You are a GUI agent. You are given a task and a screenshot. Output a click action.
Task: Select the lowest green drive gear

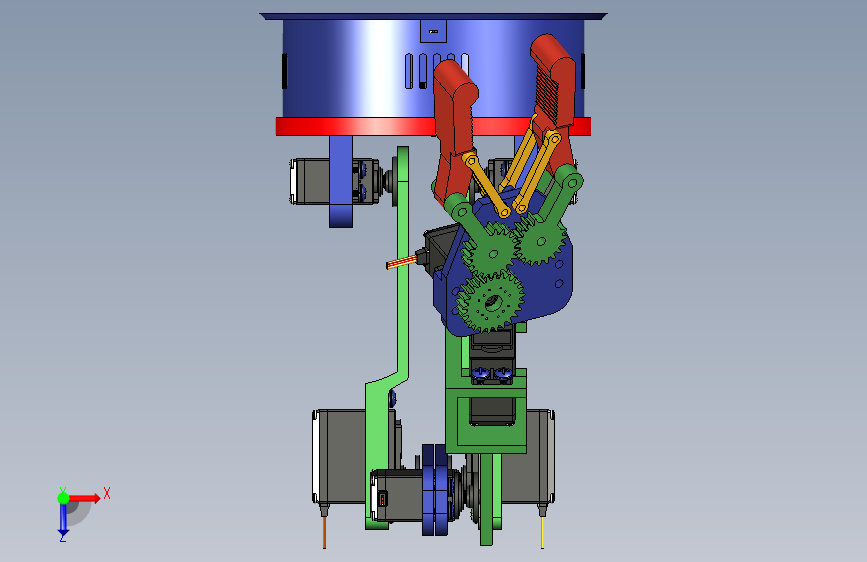click(x=490, y=301)
